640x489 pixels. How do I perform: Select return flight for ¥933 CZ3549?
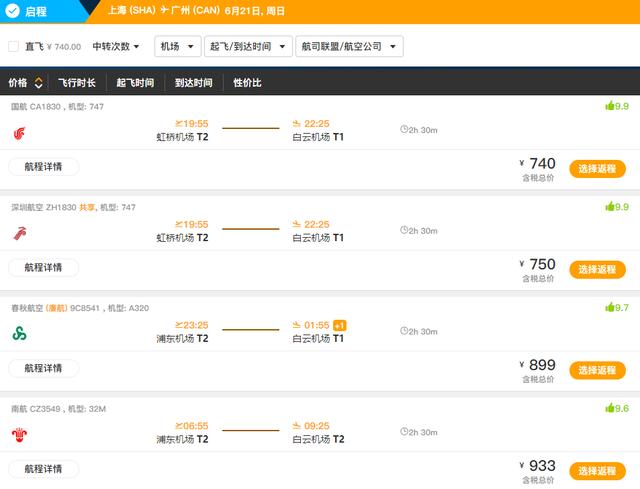point(597,470)
